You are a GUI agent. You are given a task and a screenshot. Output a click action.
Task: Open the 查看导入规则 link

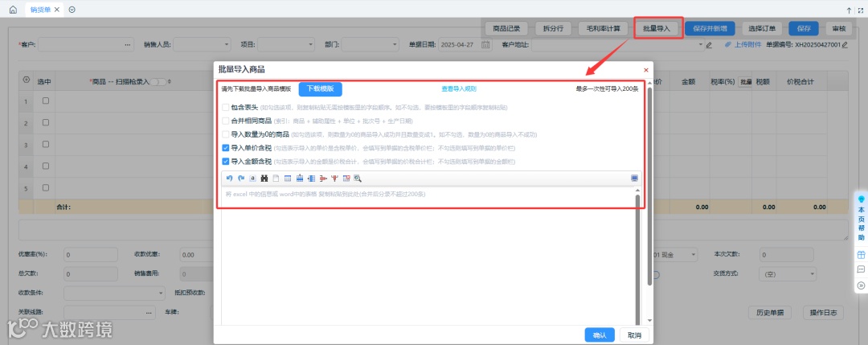[x=459, y=88]
